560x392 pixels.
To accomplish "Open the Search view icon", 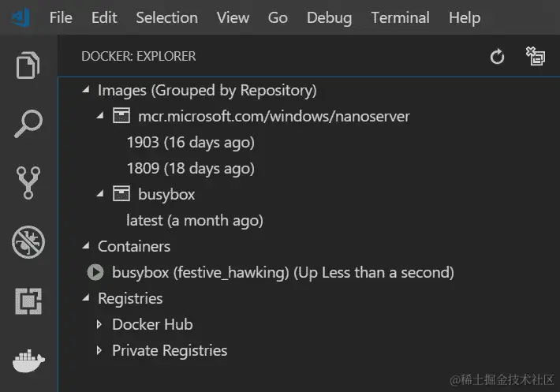I will (x=28, y=124).
